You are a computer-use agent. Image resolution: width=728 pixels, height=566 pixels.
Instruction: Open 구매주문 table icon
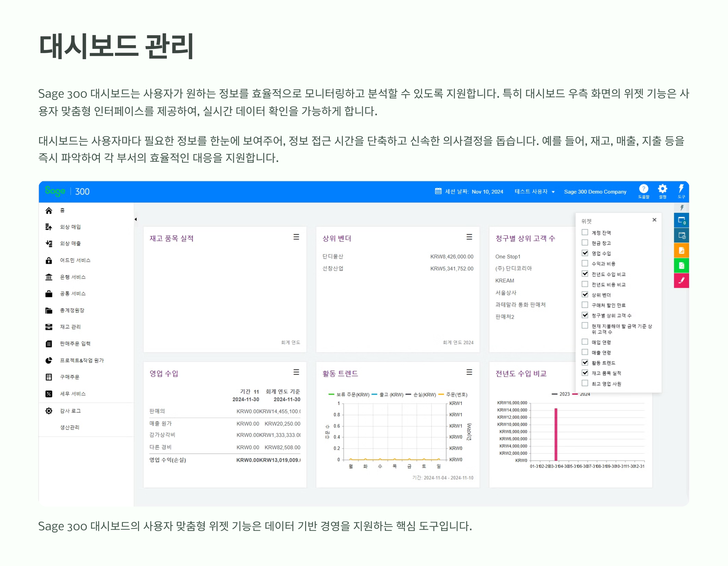coord(49,377)
